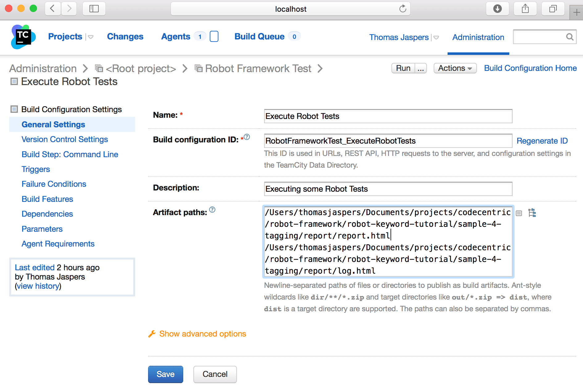
Task: Click the TeamCity logo icon
Action: (23, 37)
